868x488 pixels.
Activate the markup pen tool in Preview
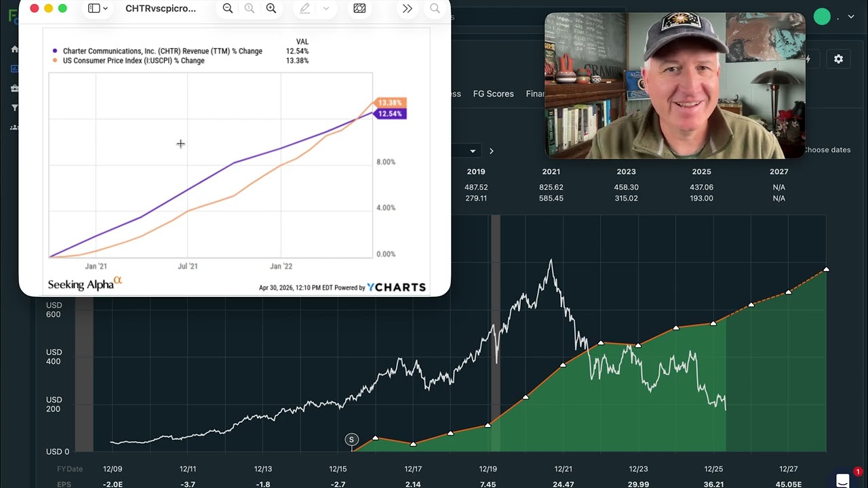[x=305, y=8]
